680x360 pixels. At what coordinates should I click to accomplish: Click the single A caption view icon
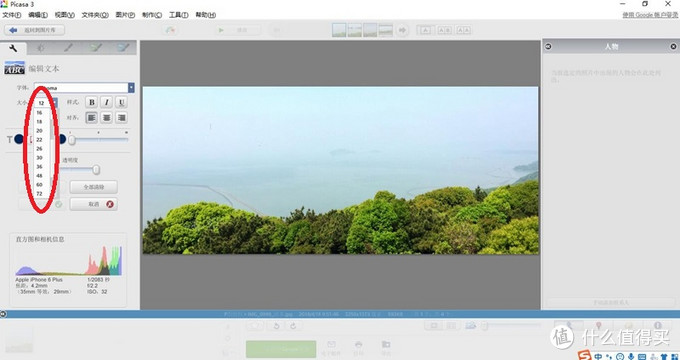point(425,30)
